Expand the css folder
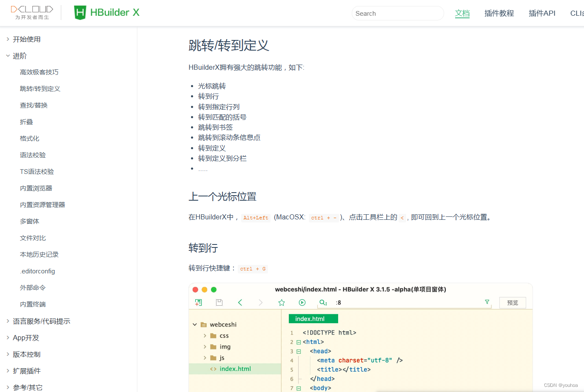 pyautogui.click(x=205, y=335)
